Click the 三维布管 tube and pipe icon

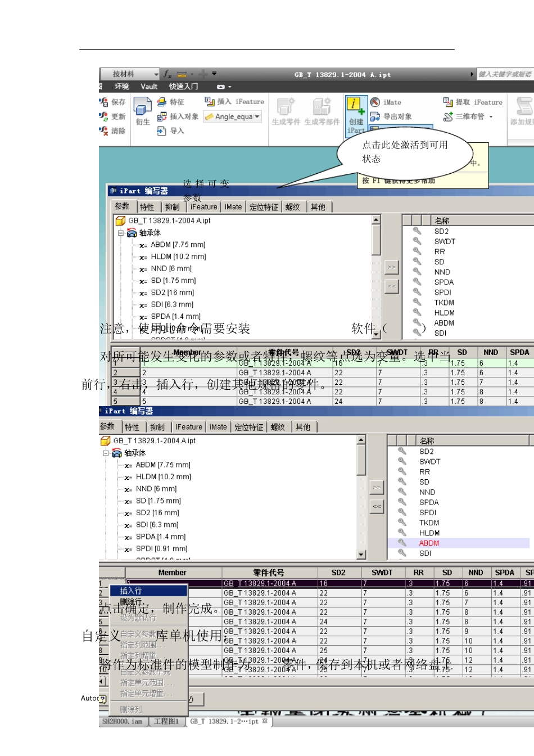click(x=448, y=116)
